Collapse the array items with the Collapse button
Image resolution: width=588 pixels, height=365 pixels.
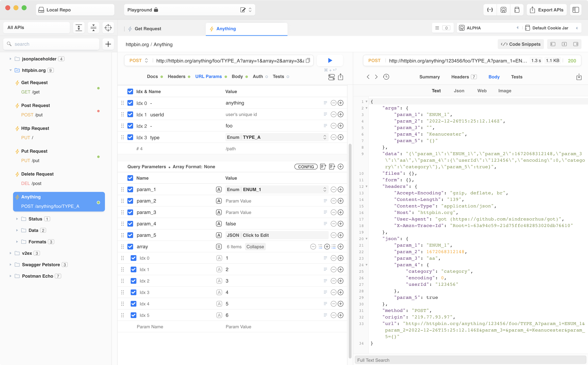point(255,247)
